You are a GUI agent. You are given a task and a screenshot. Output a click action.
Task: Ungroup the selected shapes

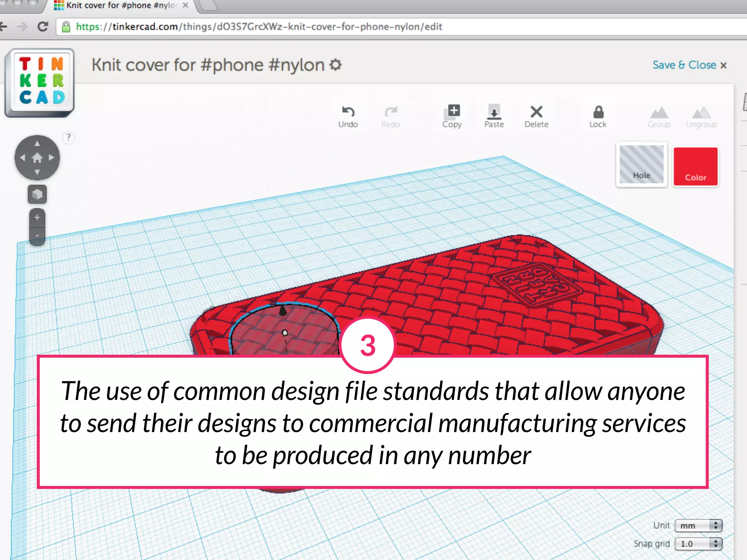click(x=701, y=117)
